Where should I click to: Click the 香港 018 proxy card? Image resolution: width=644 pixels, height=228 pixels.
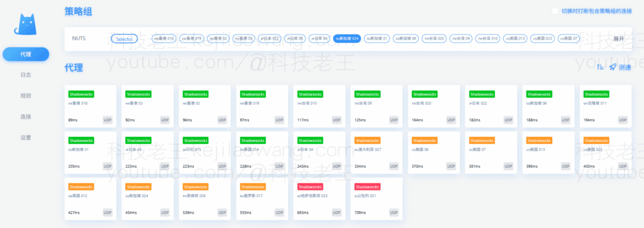click(x=91, y=106)
